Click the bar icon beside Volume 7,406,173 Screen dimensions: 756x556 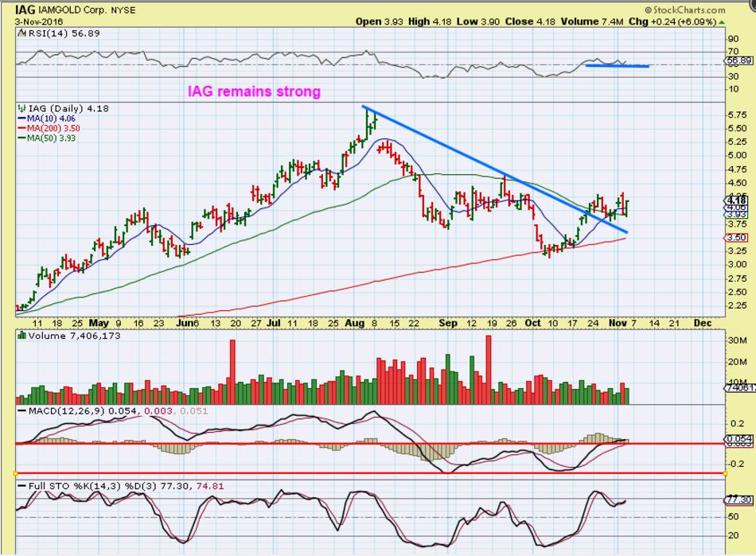tap(21, 336)
